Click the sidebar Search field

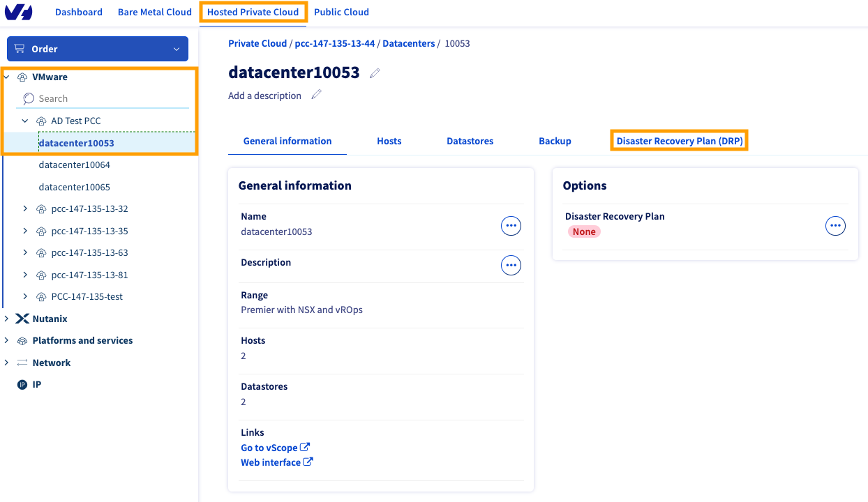(103, 98)
